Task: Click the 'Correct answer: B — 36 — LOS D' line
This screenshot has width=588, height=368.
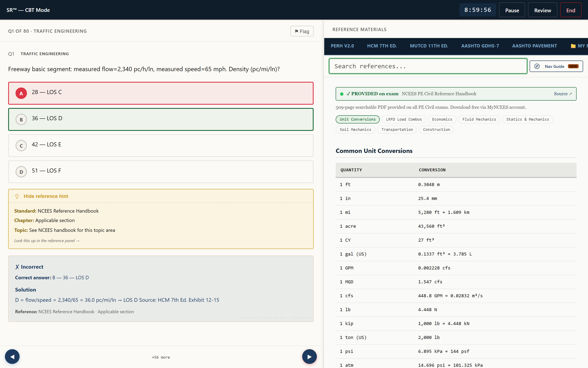Action: tap(52, 277)
